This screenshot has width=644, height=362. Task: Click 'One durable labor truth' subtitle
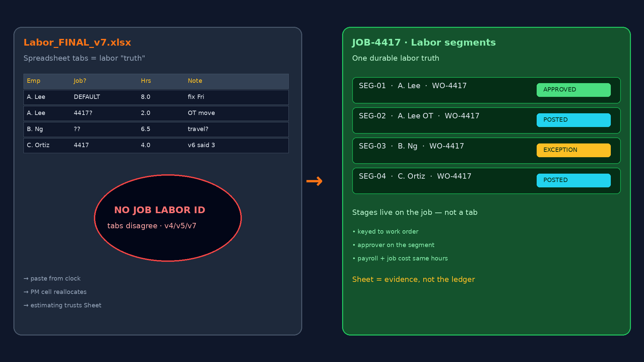[395, 58]
